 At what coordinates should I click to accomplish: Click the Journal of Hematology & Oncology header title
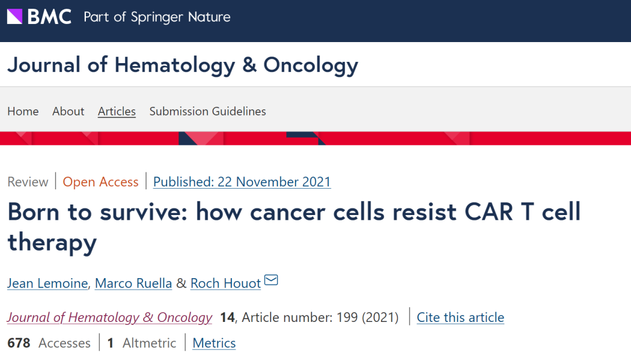click(183, 65)
